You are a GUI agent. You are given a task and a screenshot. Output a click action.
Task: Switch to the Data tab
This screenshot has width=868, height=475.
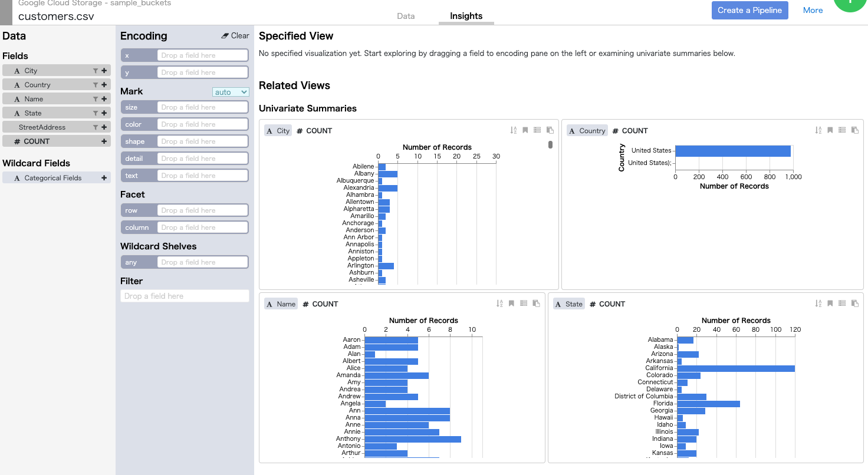coord(406,16)
